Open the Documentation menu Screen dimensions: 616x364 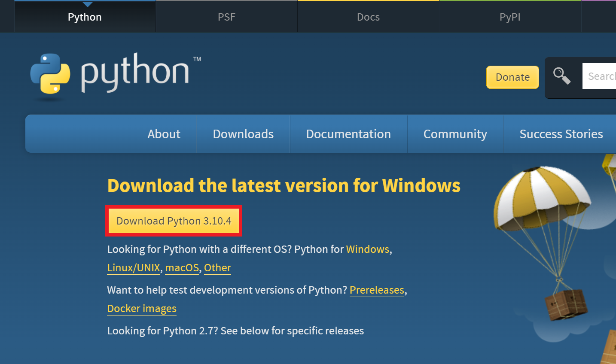pos(348,134)
